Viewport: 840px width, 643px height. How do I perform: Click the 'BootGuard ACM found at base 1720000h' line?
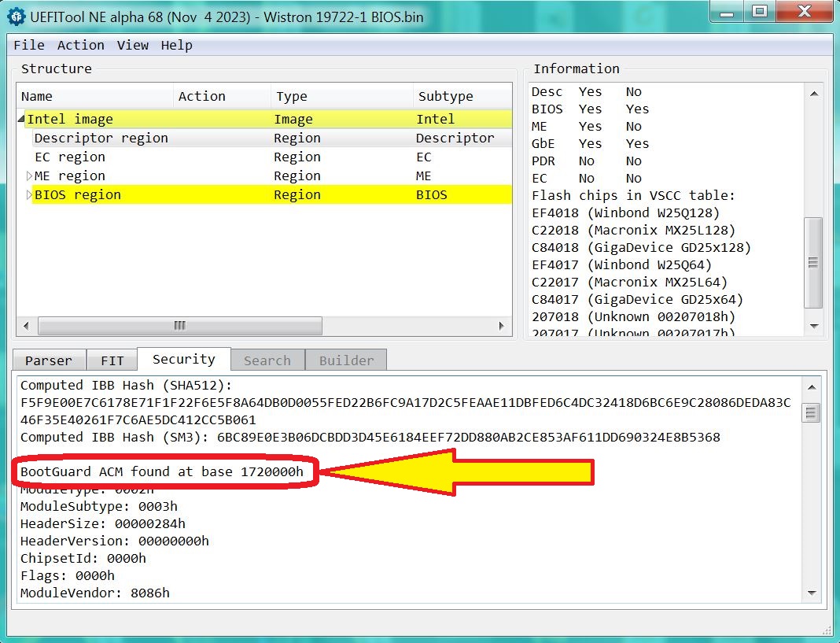click(162, 471)
